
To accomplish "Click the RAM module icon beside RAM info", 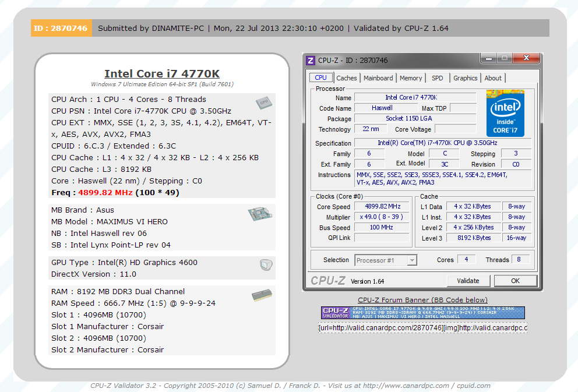I will click(262, 295).
